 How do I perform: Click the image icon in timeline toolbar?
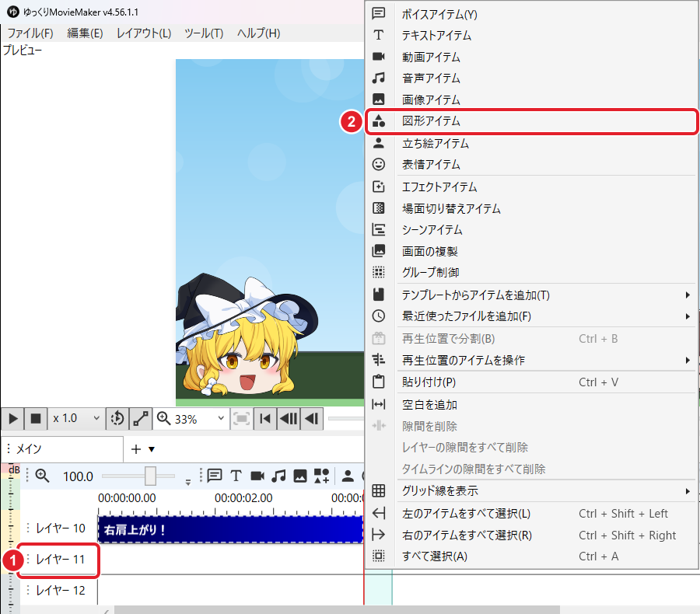300,476
